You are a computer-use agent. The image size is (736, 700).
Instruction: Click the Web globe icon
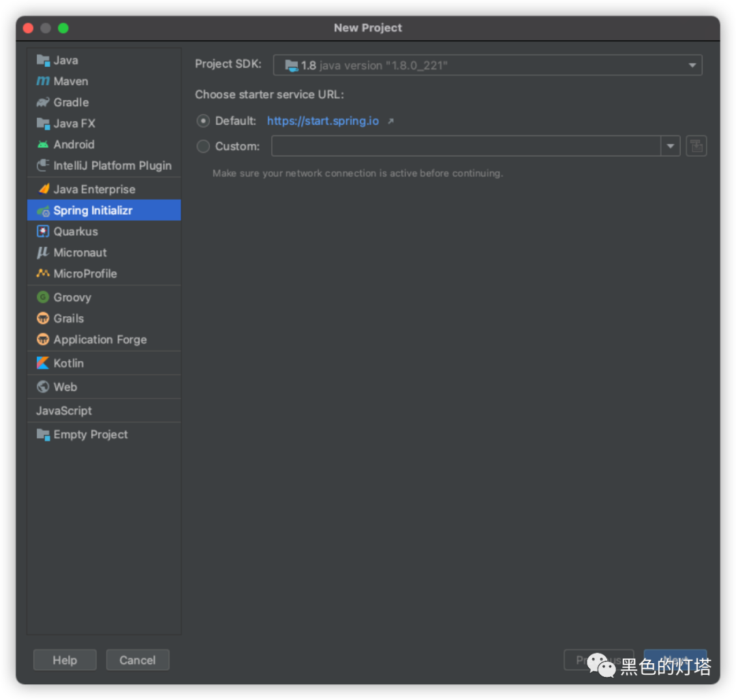(x=43, y=387)
